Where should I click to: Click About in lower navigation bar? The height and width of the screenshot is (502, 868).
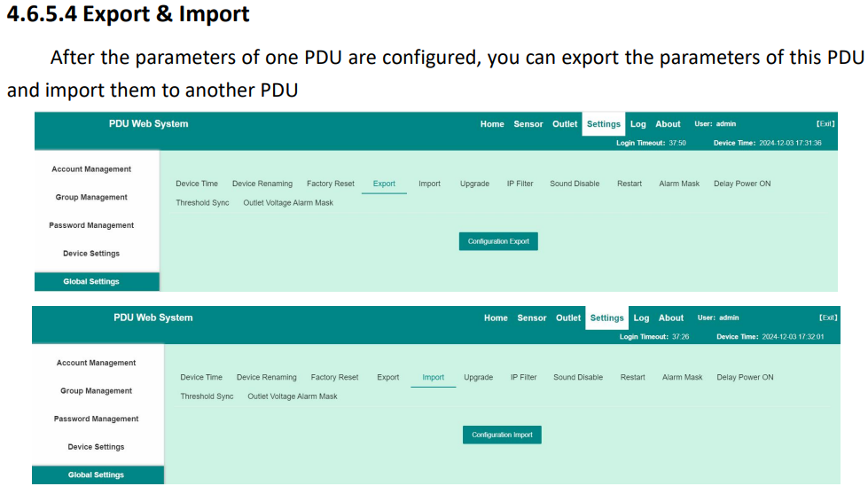[671, 318]
